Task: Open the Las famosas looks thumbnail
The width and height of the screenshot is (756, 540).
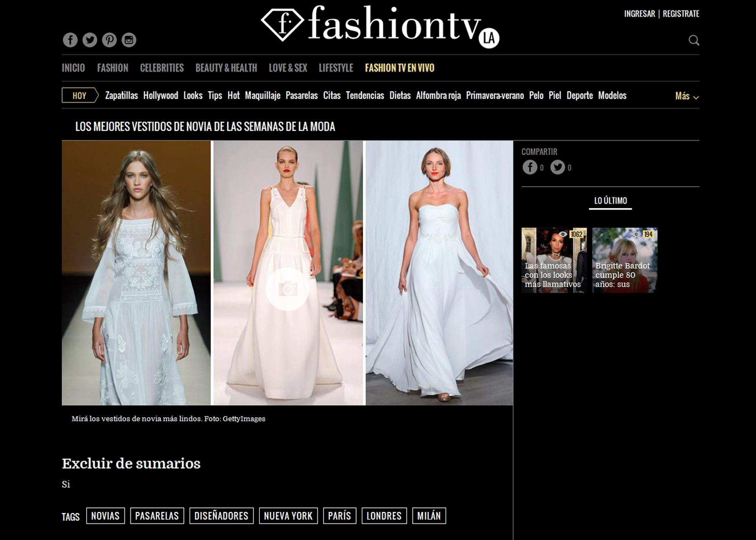Action: 554,260
